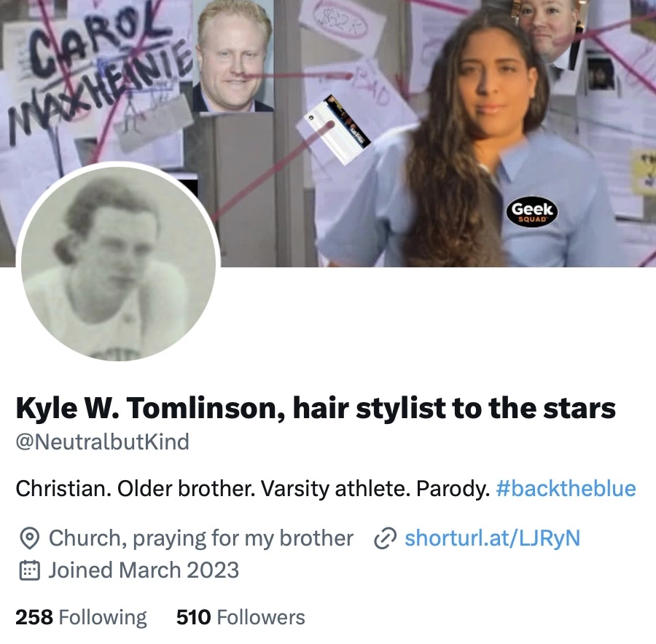Click the chain link icon

click(x=386, y=538)
